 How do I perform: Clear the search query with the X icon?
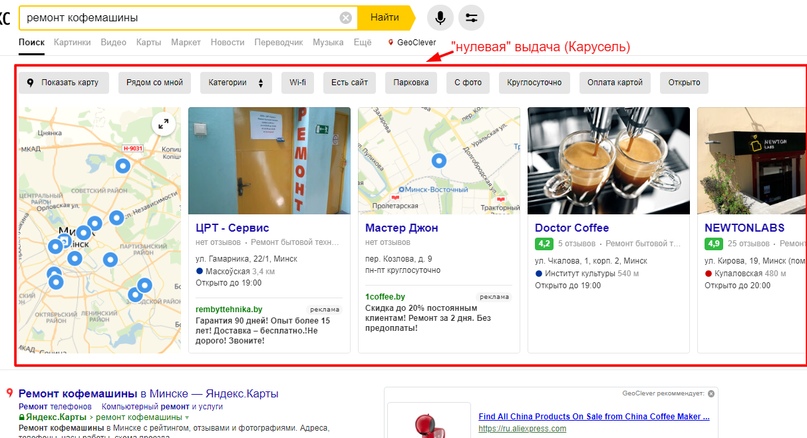pyautogui.click(x=346, y=18)
